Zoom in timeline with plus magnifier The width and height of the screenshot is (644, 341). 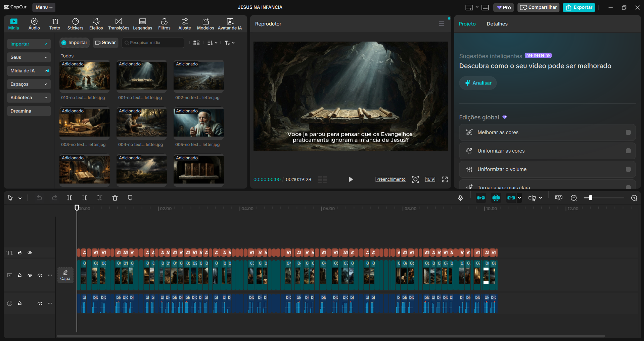[x=634, y=198]
